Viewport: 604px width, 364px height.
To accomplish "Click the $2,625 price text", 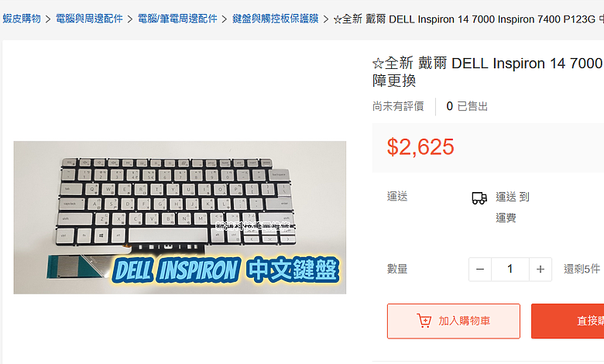I will (420, 147).
